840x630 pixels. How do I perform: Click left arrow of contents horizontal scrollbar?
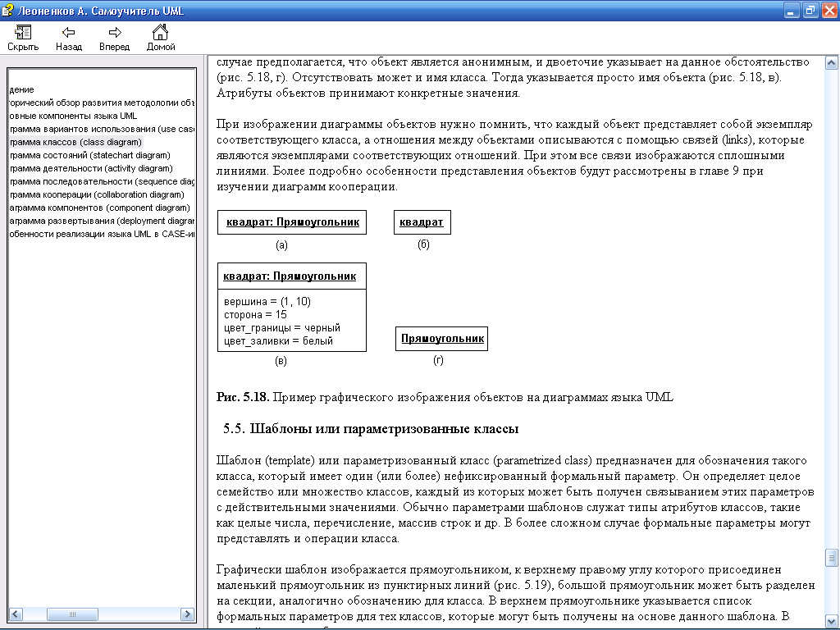(15, 614)
